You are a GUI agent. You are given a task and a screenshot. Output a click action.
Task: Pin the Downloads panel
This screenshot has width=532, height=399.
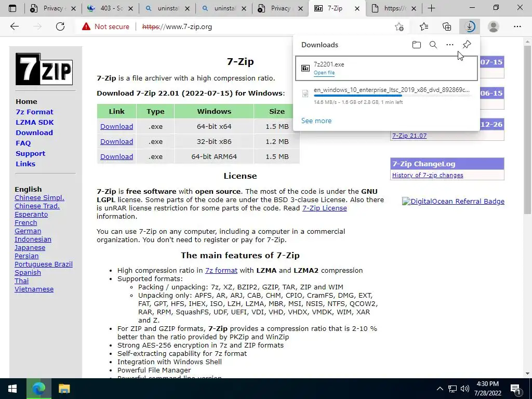click(467, 45)
